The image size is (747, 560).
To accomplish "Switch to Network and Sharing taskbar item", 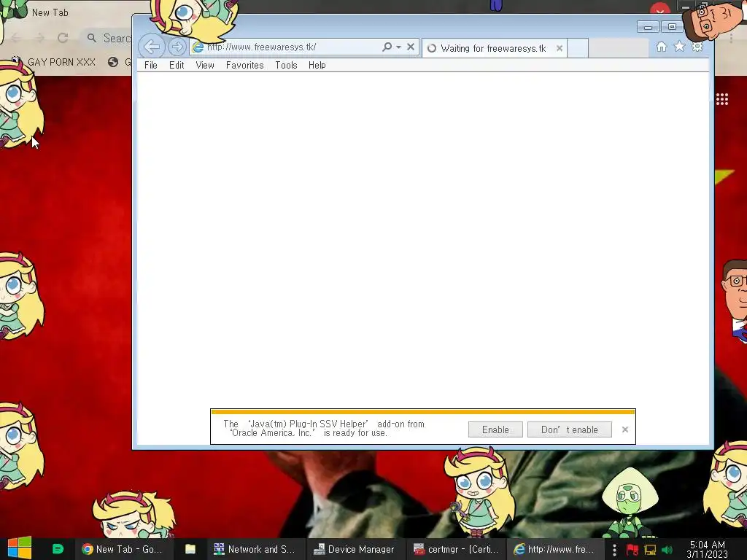I will (x=255, y=549).
